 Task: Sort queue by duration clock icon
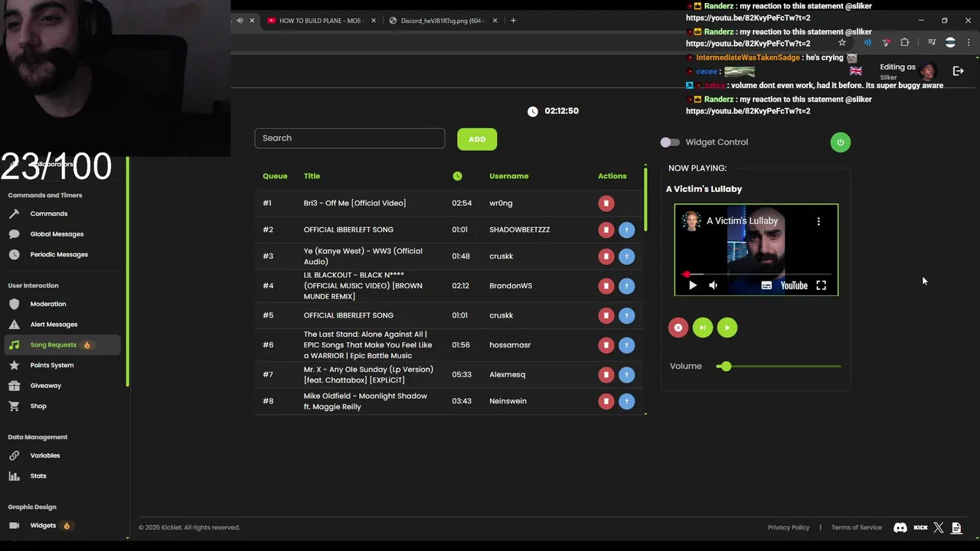(457, 176)
